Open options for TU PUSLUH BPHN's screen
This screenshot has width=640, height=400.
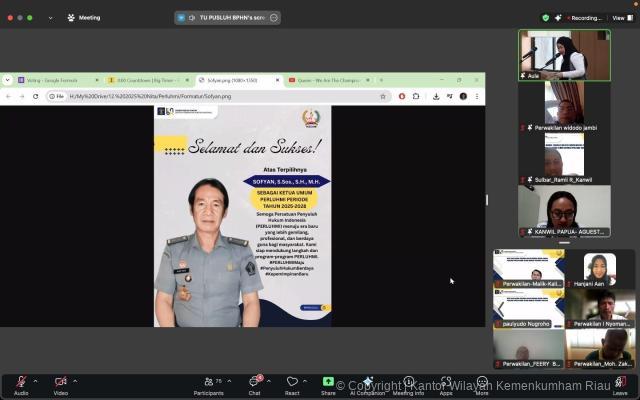(x=274, y=17)
